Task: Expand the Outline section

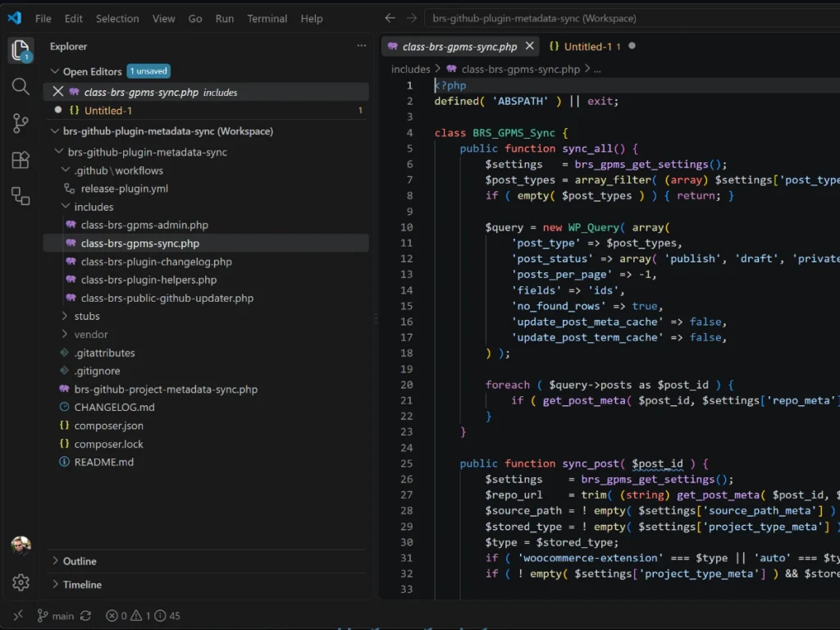Action: point(55,561)
